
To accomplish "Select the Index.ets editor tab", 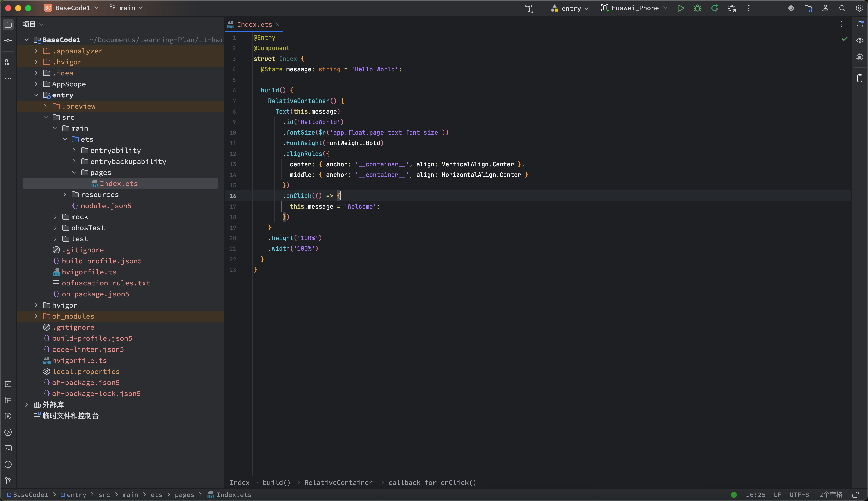I will coord(254,24).
